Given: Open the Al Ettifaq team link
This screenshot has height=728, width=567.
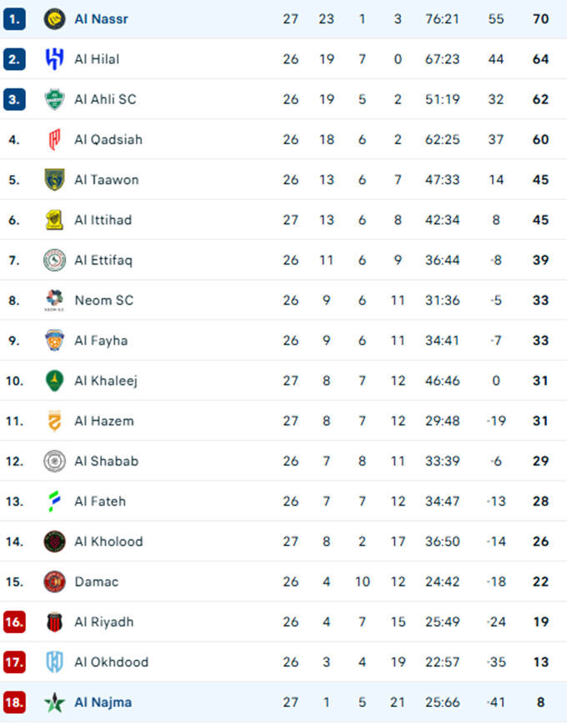Looking at the screenshot, I should pos(103,260).
